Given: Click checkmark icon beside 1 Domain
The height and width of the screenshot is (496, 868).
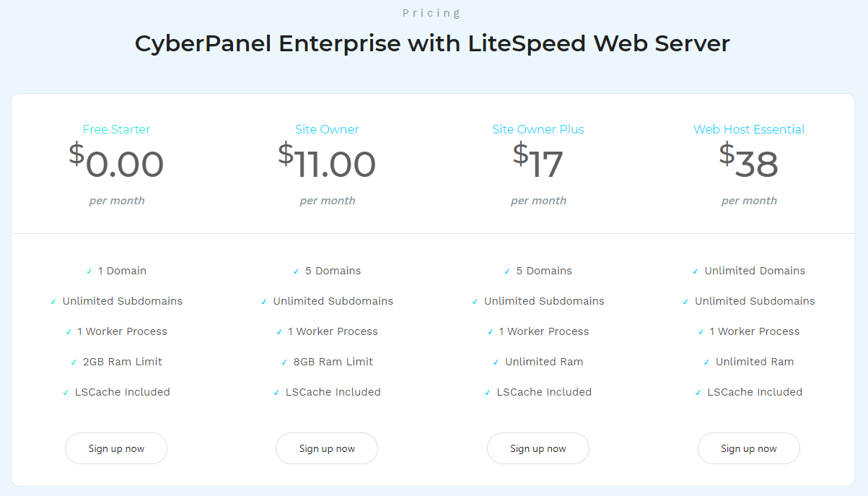Looking at the screenshot, I should coord(89,271).
